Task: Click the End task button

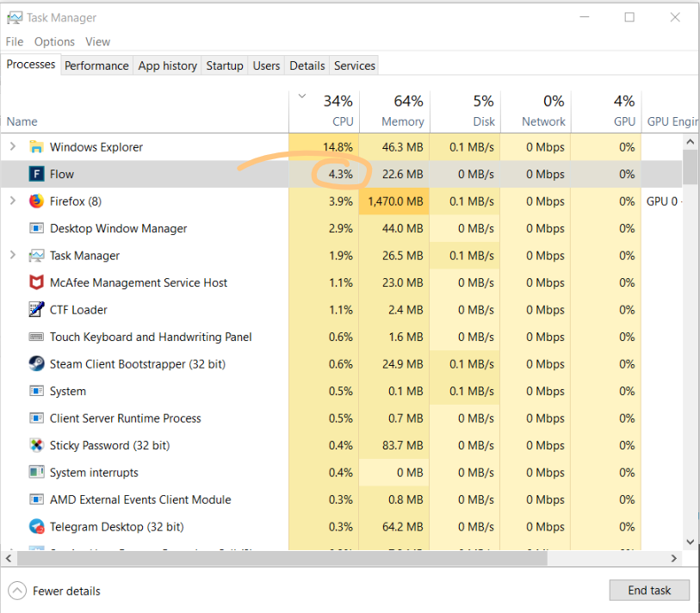Action: (x=649, y=591)
